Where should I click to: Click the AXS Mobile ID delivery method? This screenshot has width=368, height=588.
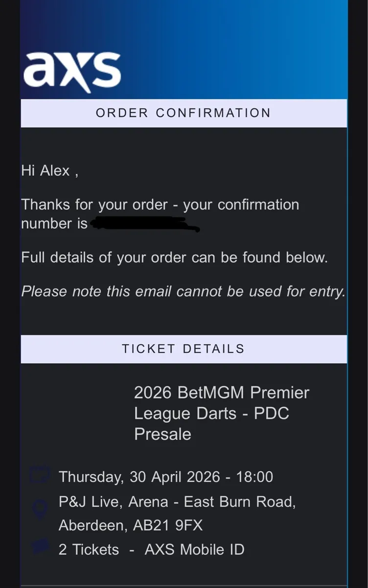194,549
